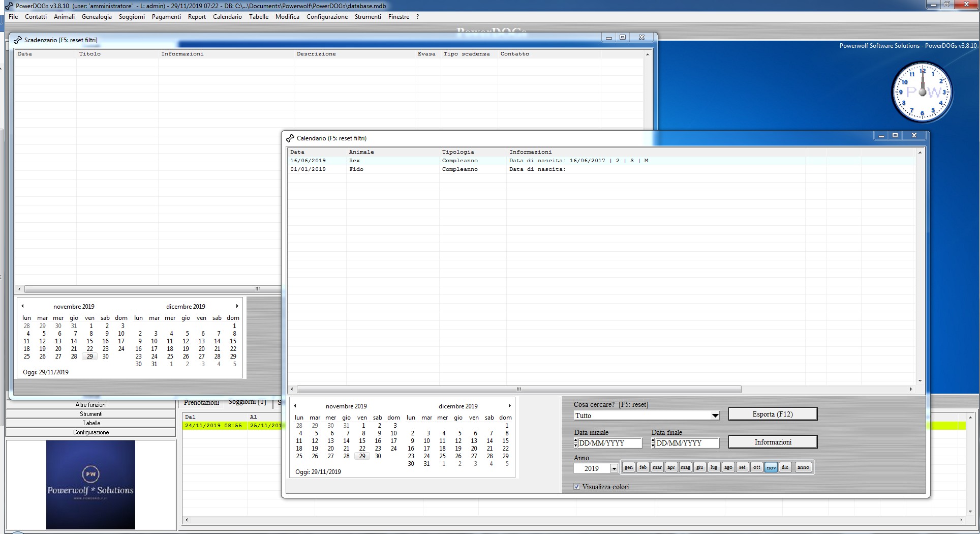Screen dimensions: 980x534
Task: Select the lug month toggle button
Action: point(714,467)
